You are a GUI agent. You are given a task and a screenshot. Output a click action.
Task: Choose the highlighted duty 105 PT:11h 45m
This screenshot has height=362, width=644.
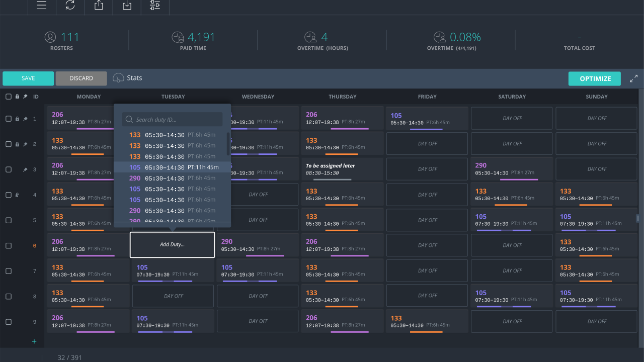click(172, 167)
